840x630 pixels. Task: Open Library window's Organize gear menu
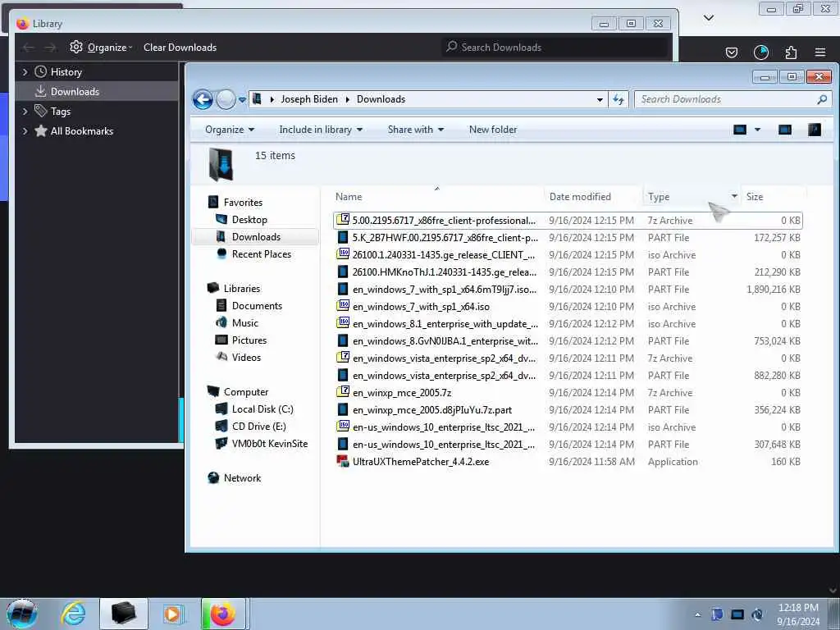click(101, 47)
